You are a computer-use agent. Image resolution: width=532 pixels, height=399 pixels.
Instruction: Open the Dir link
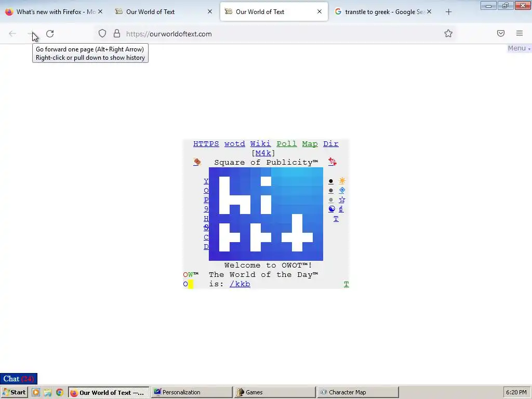[331, 144]
